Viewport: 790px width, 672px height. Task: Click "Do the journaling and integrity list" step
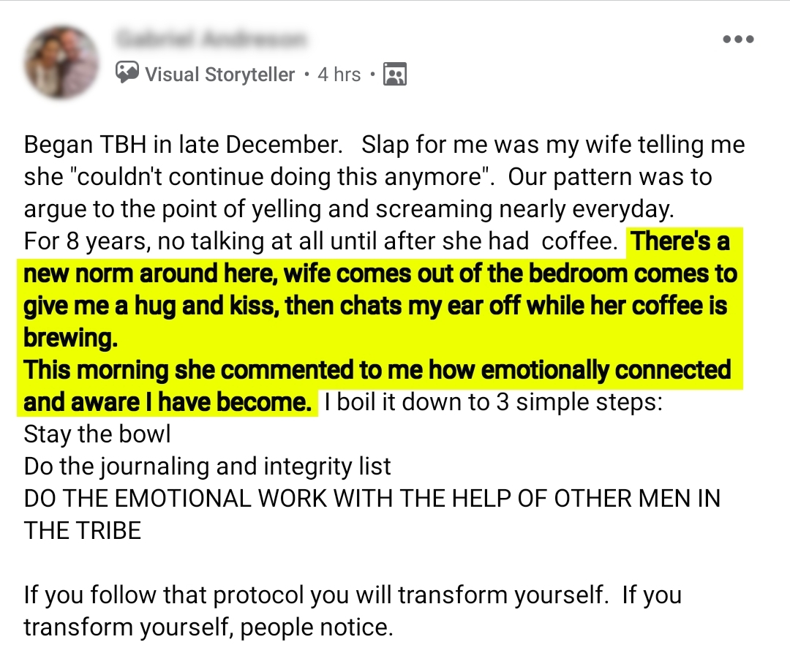tap(208, 467)
